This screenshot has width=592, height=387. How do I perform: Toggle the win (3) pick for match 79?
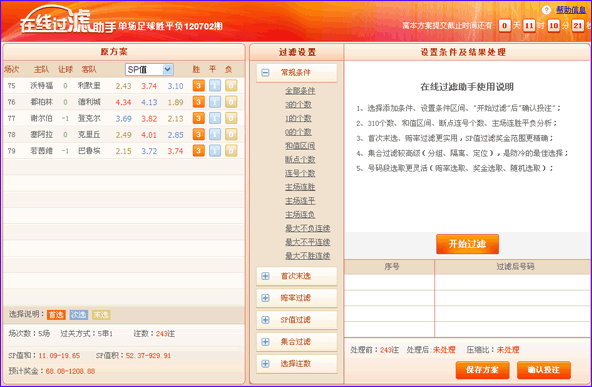(199, 151)
